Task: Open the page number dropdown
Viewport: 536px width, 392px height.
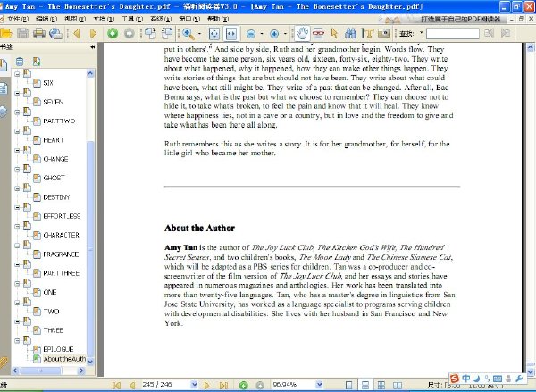Action: pos(194,385)
